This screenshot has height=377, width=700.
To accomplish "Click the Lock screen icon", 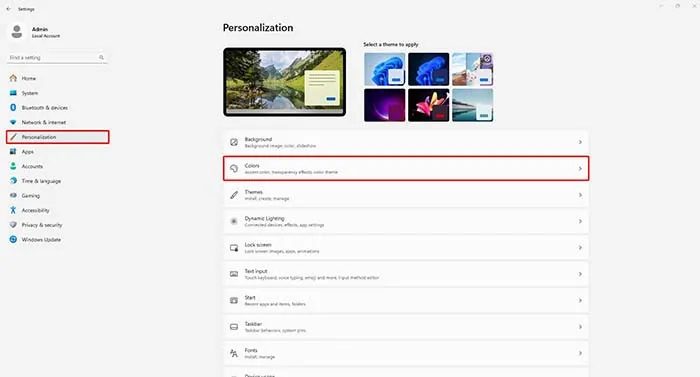I will 234,247.
